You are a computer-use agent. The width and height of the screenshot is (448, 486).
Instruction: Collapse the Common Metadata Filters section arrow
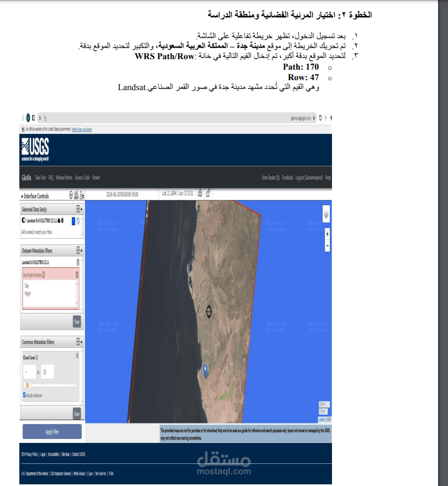81,342
